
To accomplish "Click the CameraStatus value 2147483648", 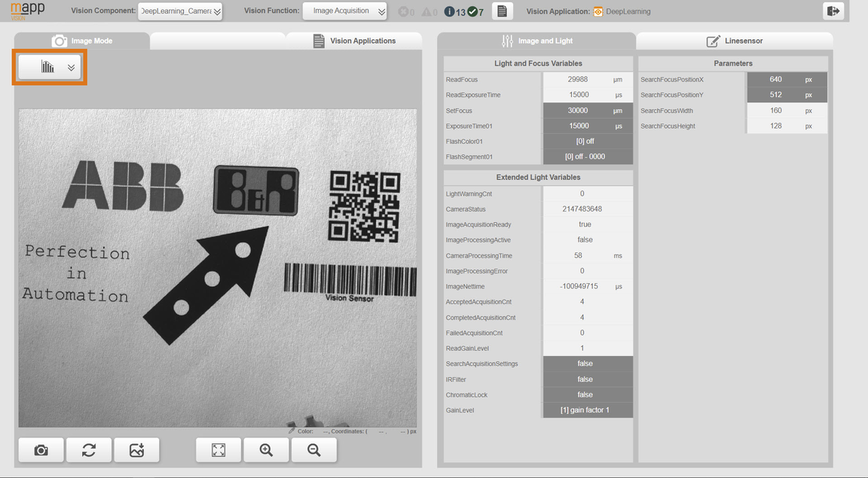I will point(588,209).
